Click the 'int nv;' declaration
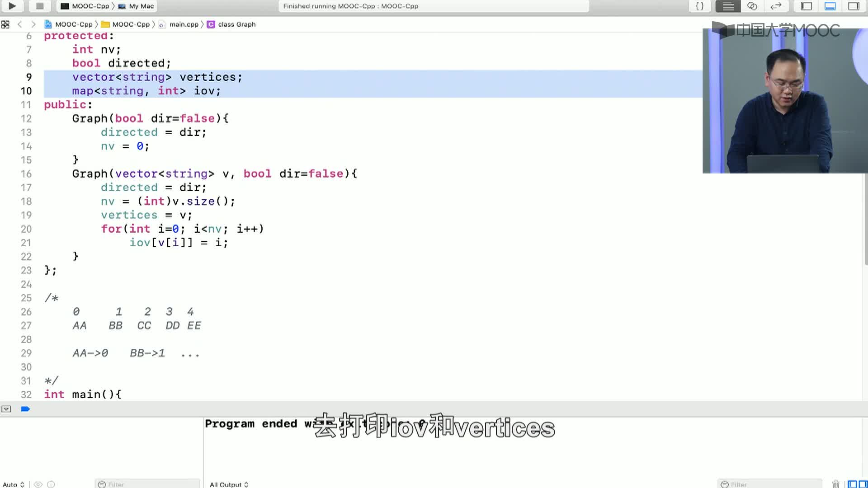Image resolution: width=868 pixels, height=488 pixels. [96, 50]
